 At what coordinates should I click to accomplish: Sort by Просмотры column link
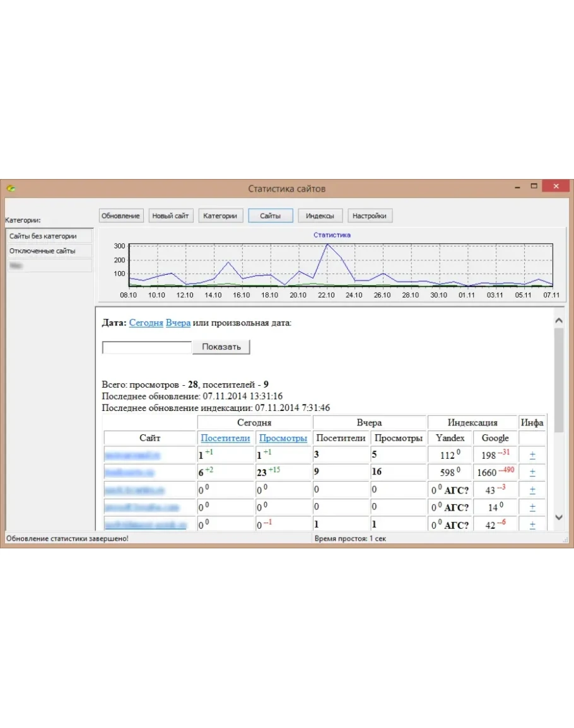coord(283,438)
